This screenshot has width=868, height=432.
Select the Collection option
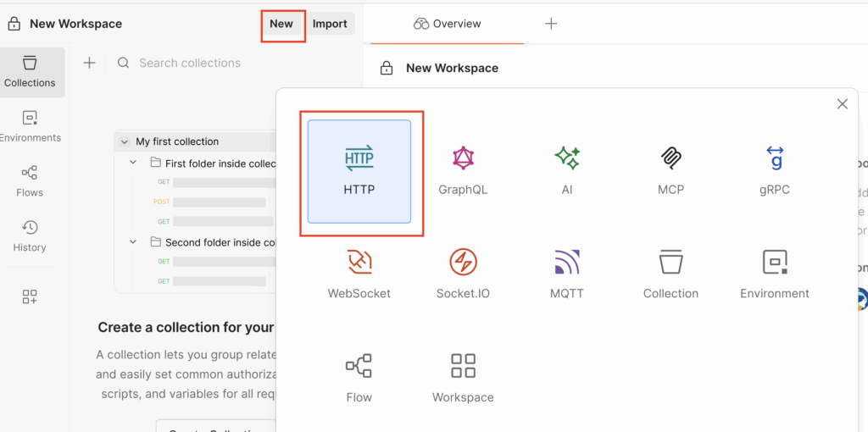coord(671,274)
